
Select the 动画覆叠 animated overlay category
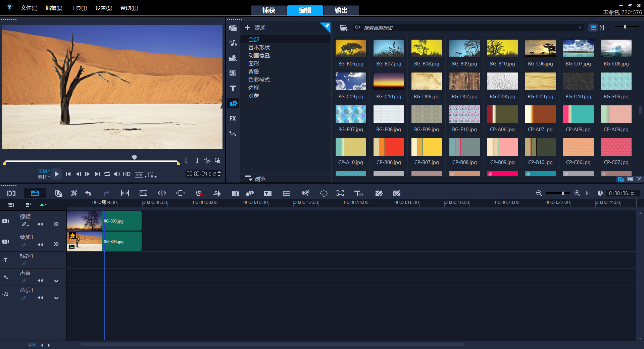[x=259, y=56]
